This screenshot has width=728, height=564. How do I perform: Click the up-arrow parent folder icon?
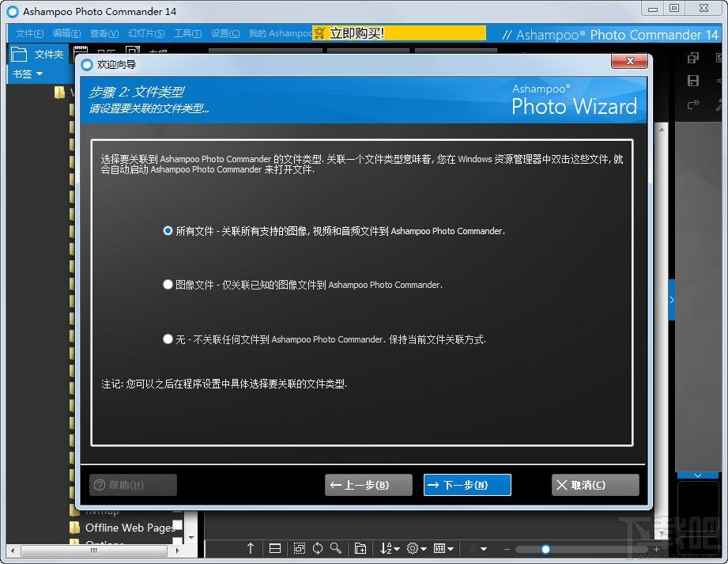(x=251, y=549)
